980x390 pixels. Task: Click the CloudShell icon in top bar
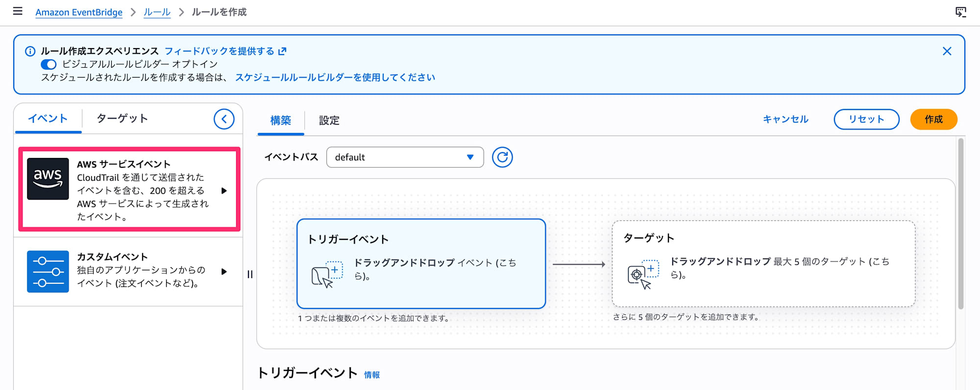click(x=960, y=12)
